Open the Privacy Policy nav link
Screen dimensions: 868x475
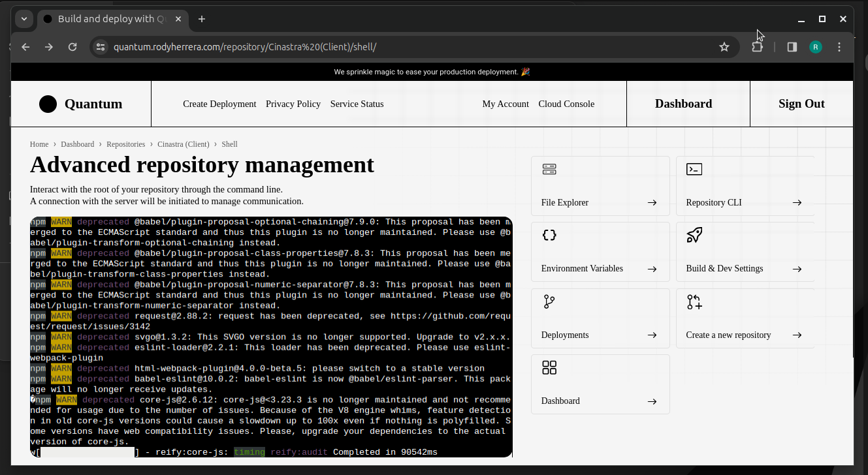pos(293,104)
